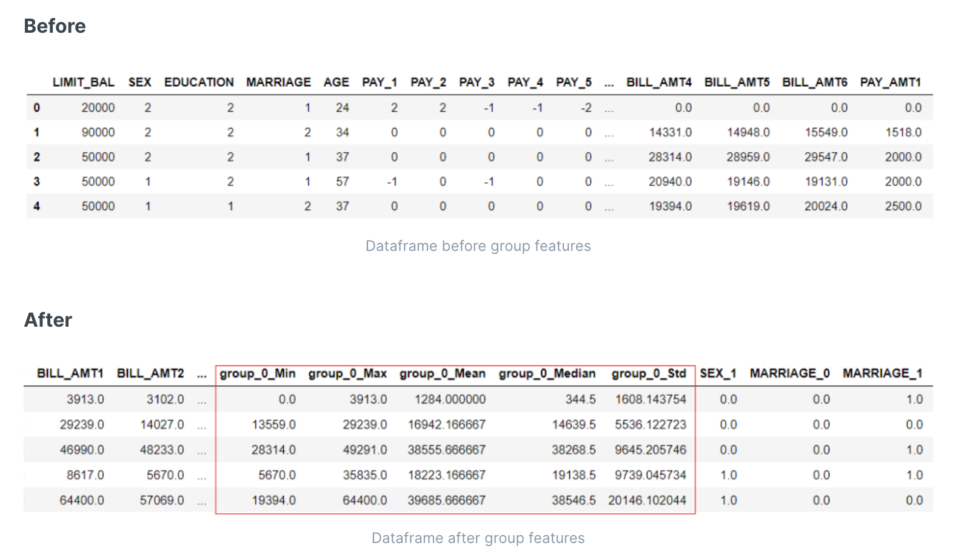Select the PAY_AMT1 column header
The height and width of the screenshot is (560, 964).
890,82
